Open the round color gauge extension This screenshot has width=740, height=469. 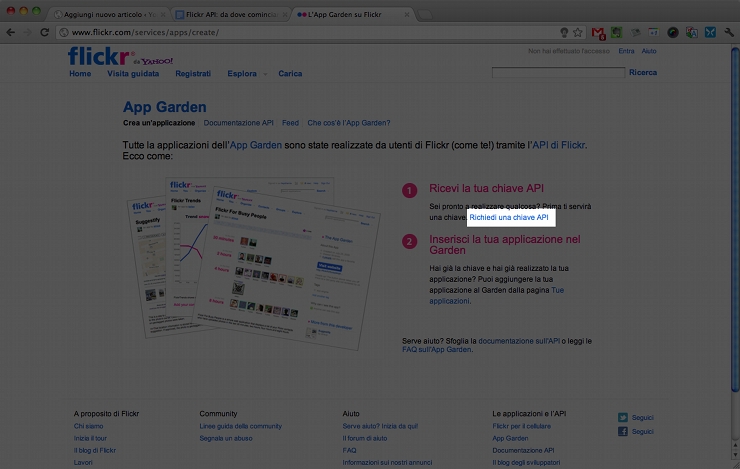(673, 33)
